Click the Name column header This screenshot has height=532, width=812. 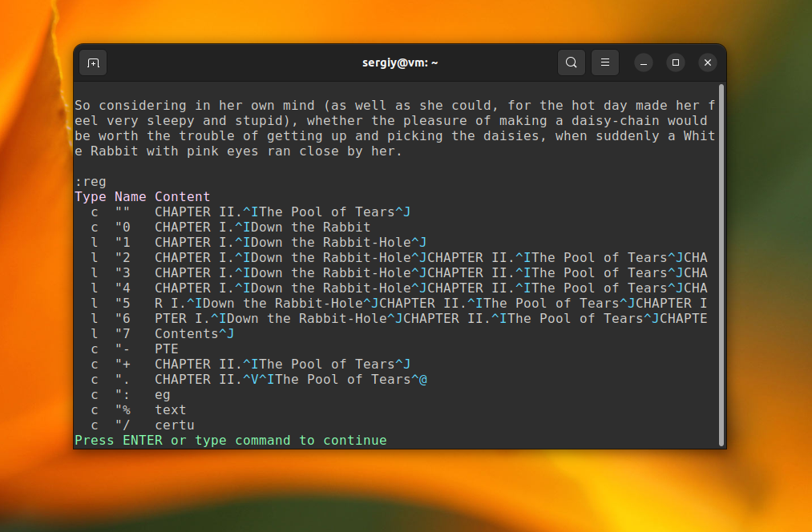tap(130, 196)
